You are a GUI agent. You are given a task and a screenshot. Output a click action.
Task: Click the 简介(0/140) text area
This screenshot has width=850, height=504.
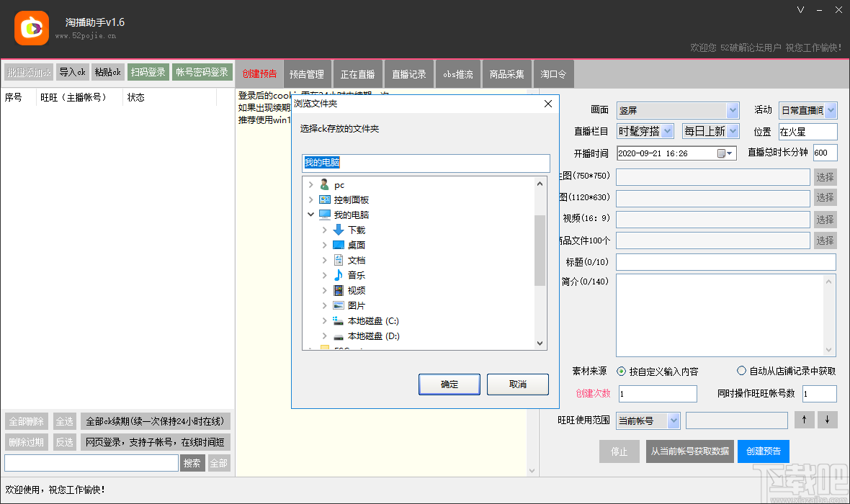726,315
